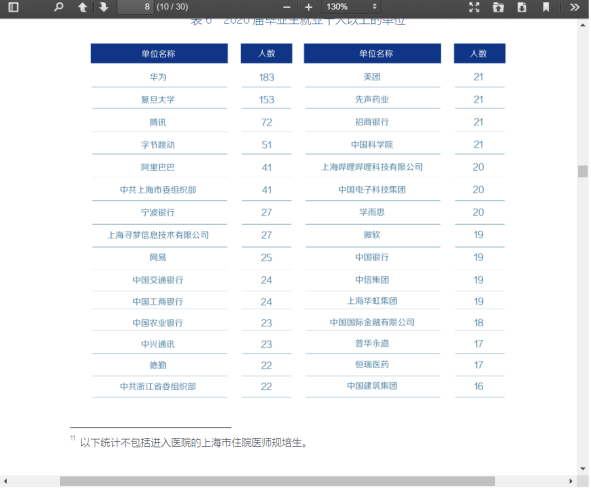Click the scroll right arrow
This screenshot has height=492, width=591.
pyautogui.click(x=571, y=481)
